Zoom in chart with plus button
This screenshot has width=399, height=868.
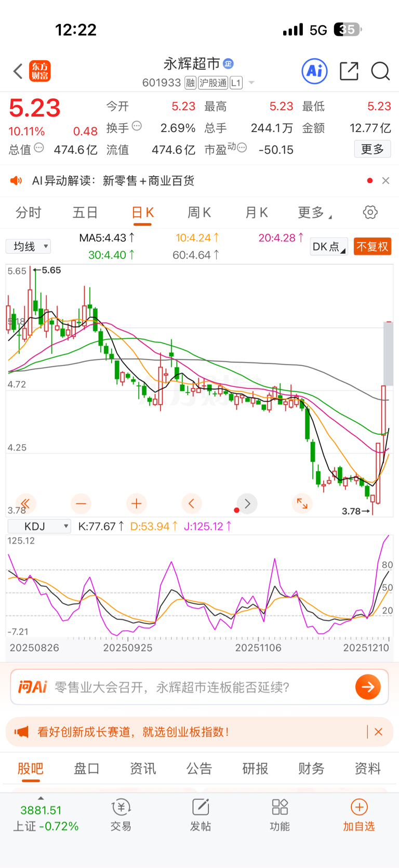[136, 503]
